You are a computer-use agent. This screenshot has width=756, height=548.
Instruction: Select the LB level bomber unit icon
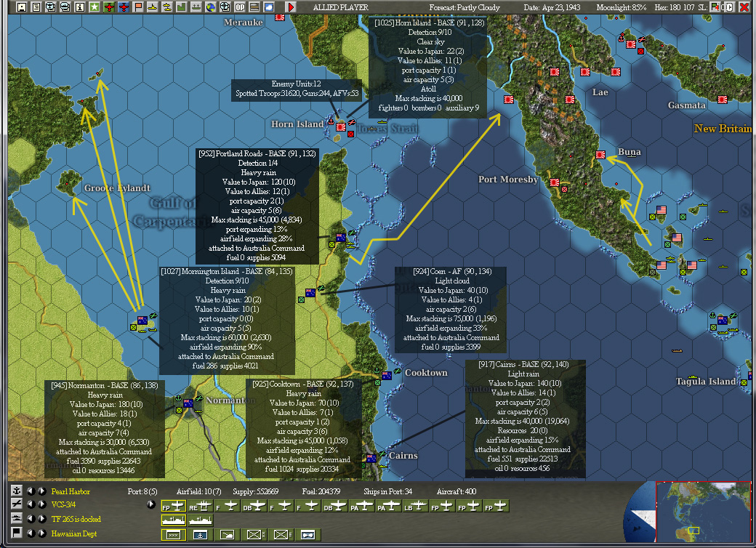(416, 506)
